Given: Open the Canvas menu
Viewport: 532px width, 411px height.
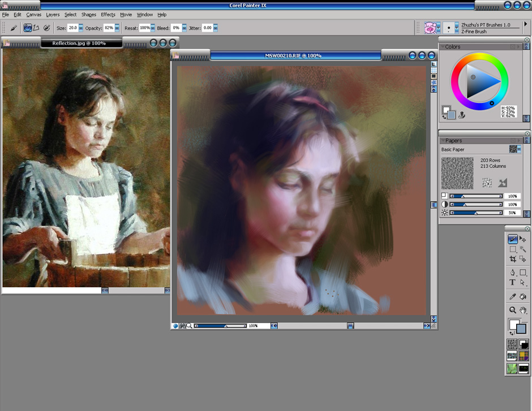Looking at the screenshot, I should [33, 15].
